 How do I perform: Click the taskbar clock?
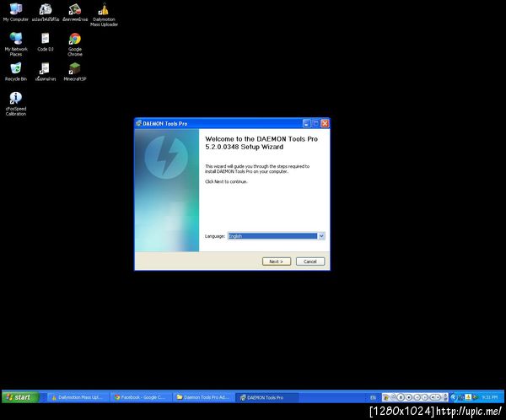click(489, 397)
